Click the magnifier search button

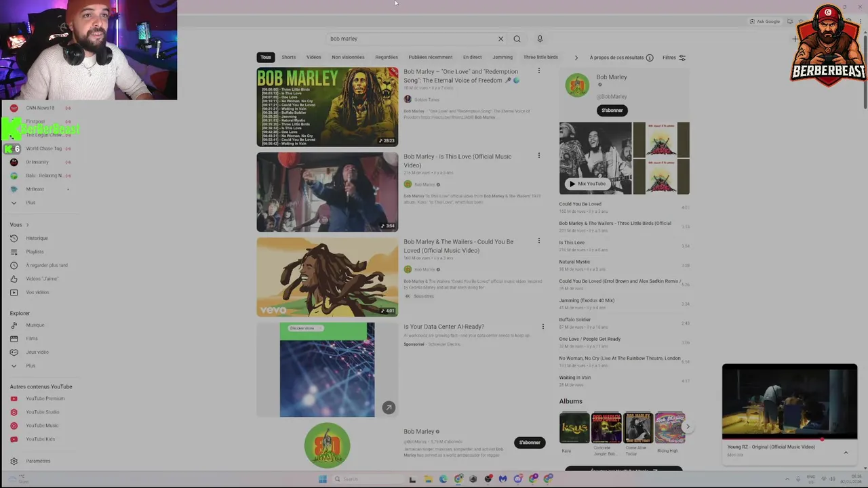[x=517, y=39]
